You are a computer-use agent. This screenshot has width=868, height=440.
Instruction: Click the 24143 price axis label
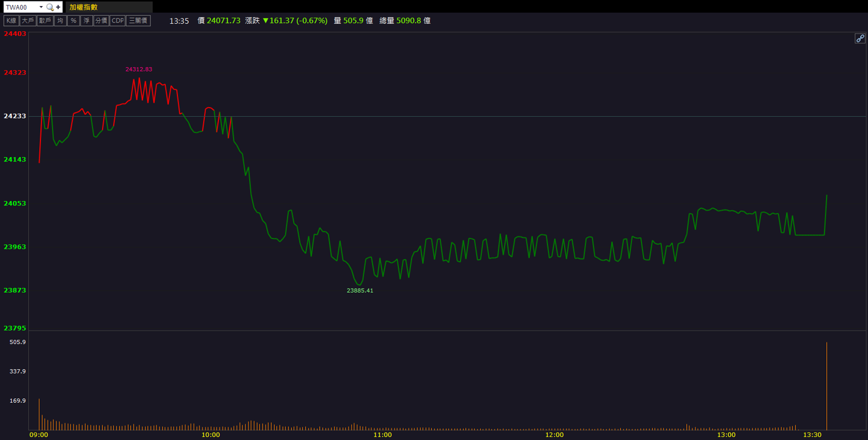tap(15, 159)
